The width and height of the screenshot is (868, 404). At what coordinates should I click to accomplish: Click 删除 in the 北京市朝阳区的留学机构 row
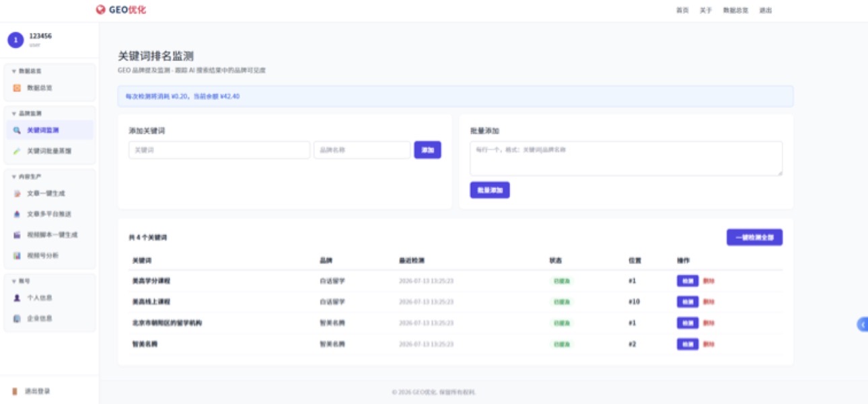click(709, 323)
